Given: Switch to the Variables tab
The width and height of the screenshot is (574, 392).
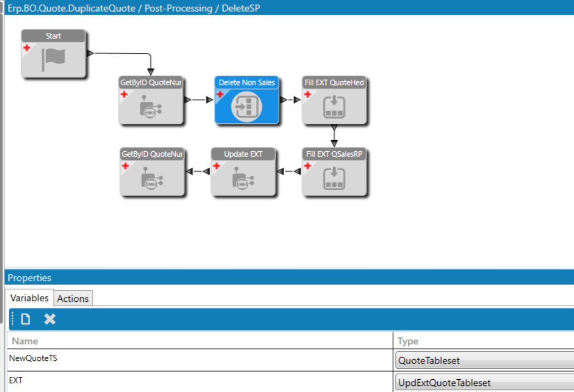Looking at the screenshot, I should point(29,298).
